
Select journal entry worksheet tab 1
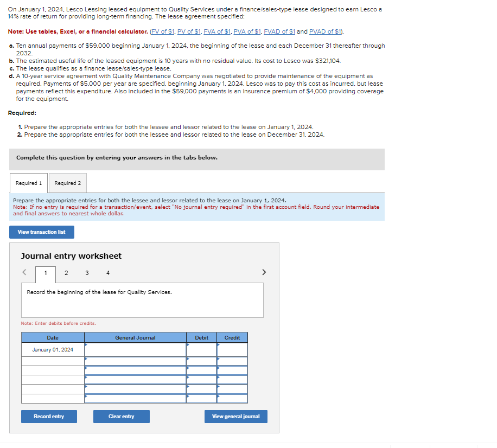coord(46,273)
